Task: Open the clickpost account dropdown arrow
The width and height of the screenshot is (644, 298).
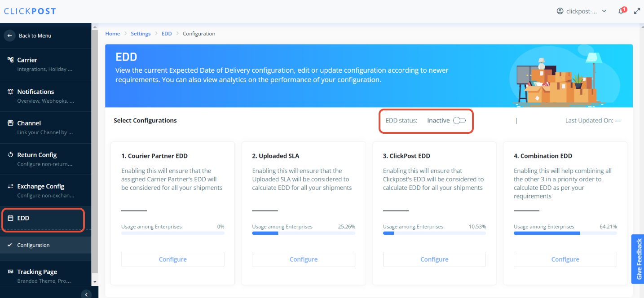Action: (x=604, y=11)
